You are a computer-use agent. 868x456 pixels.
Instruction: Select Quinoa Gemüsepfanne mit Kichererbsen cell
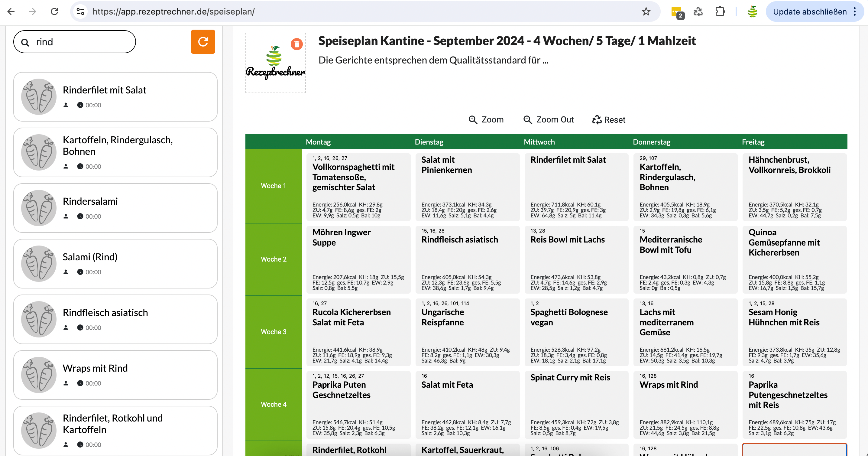click(795, 259)
